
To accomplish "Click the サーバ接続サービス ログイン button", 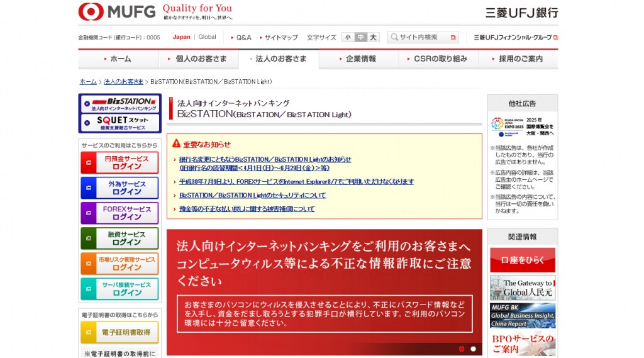I will tap(119, 289).
